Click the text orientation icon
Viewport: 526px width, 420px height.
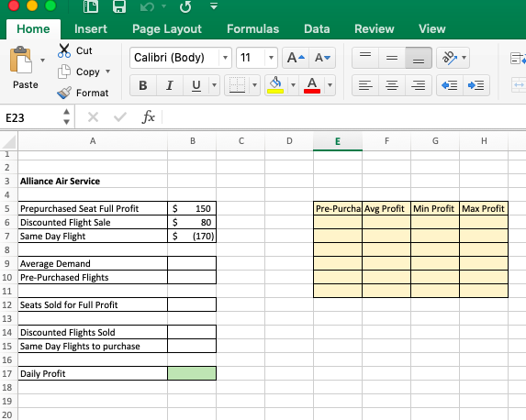450,58
